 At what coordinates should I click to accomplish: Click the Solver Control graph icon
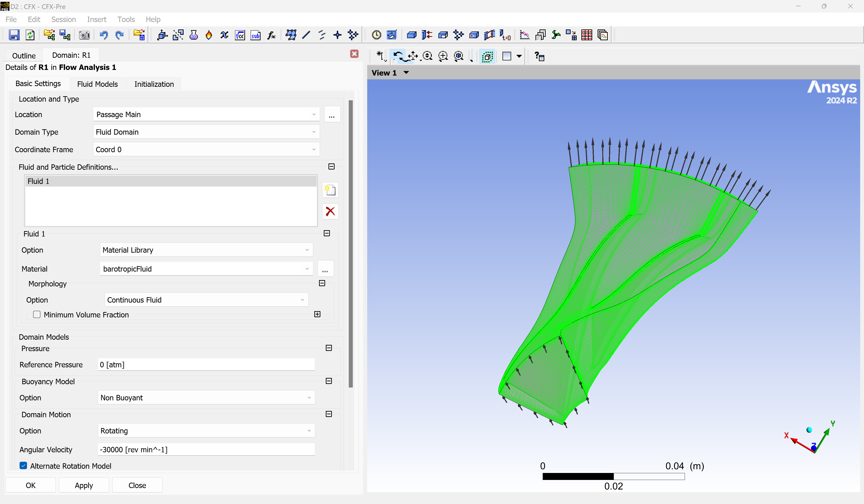point(524,35)
